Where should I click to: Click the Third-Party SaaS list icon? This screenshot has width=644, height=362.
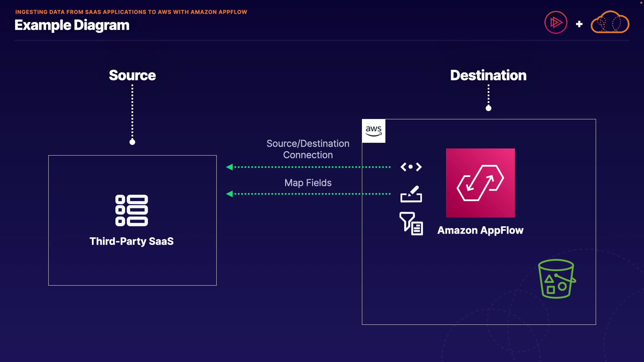pyautogui.click(x=131, y=210)
